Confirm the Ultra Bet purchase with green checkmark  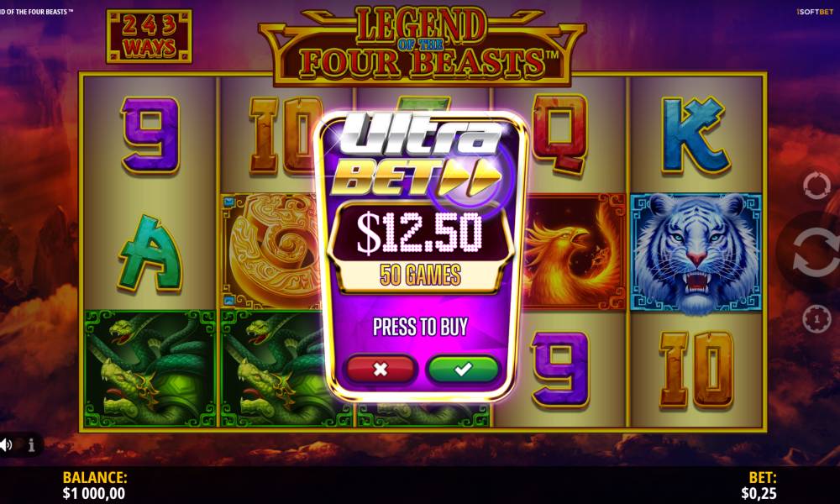(463, 369)
